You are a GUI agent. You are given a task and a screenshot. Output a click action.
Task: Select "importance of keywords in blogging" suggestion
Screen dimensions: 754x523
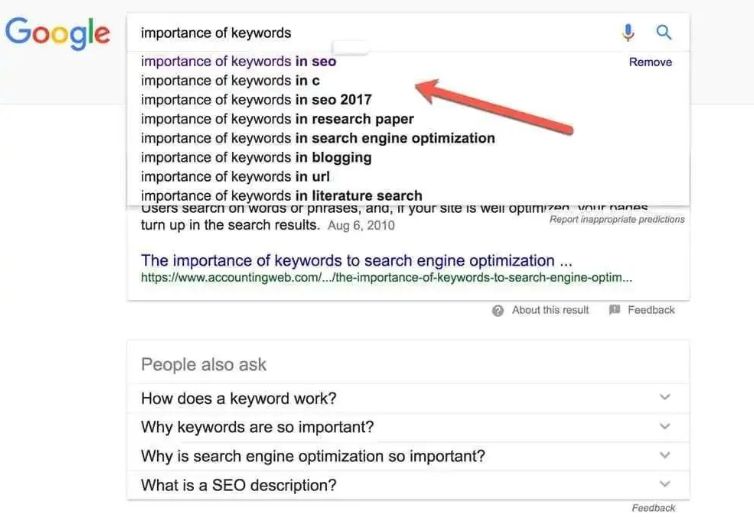[255, 157]
